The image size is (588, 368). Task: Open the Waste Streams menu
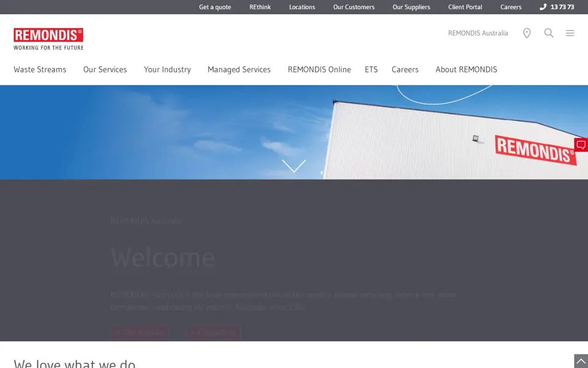point(40,69)
